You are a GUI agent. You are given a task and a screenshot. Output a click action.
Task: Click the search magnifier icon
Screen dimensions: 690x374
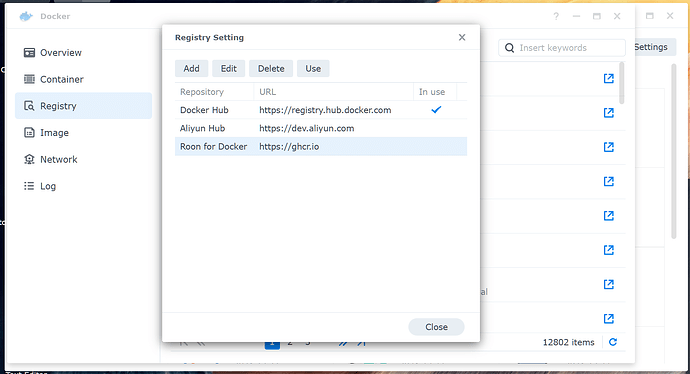coord(510,48)
